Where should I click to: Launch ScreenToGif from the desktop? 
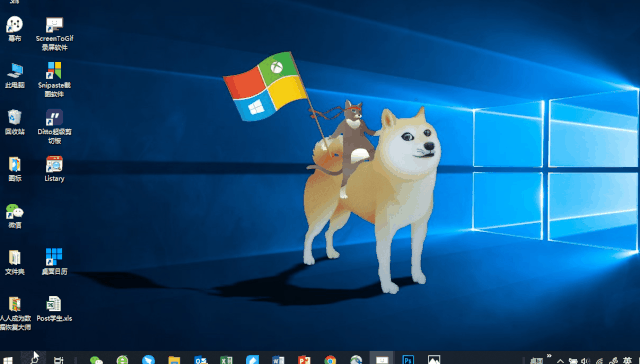(54, 34)
